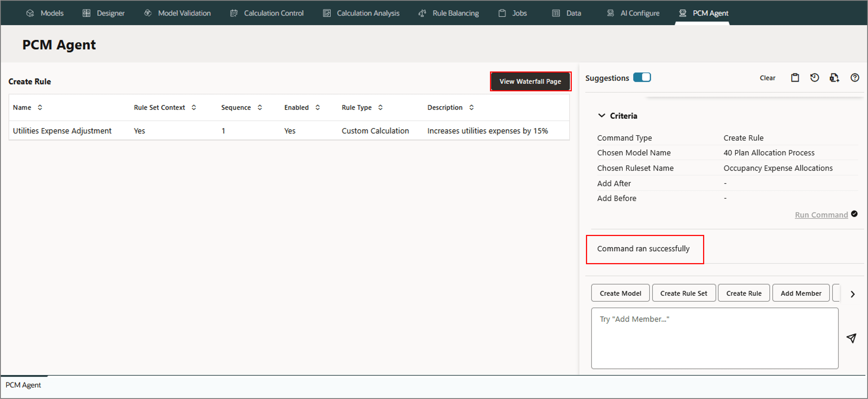Click the Run Command link
This screenshot has height=399, width=868.
tap(821, 215)
